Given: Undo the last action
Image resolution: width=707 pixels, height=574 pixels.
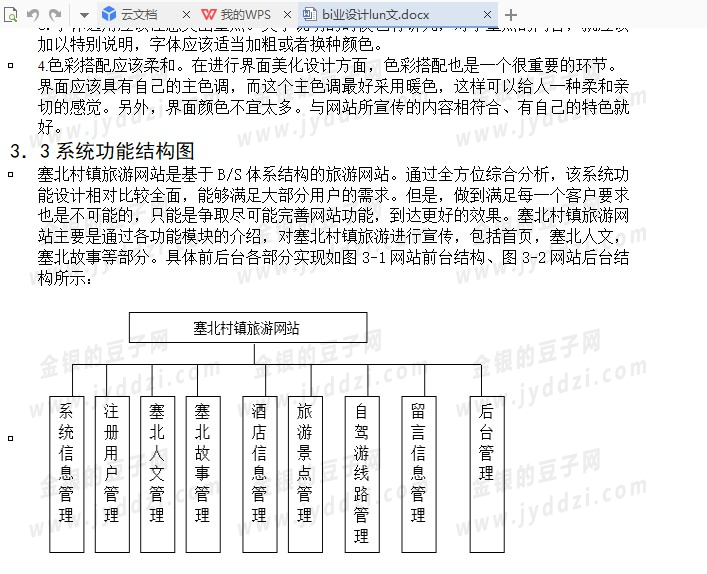Looking at the screenshot, I should (32, 15).
